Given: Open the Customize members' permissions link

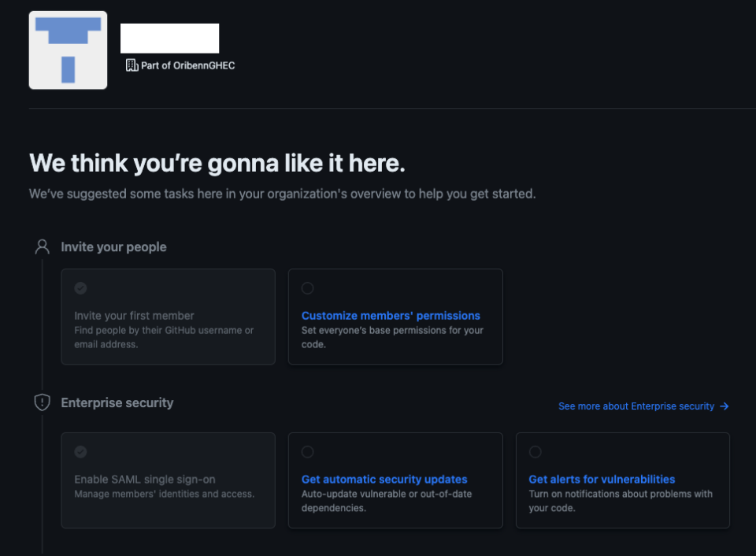Looking at the screenshot, I should (391, 315).
